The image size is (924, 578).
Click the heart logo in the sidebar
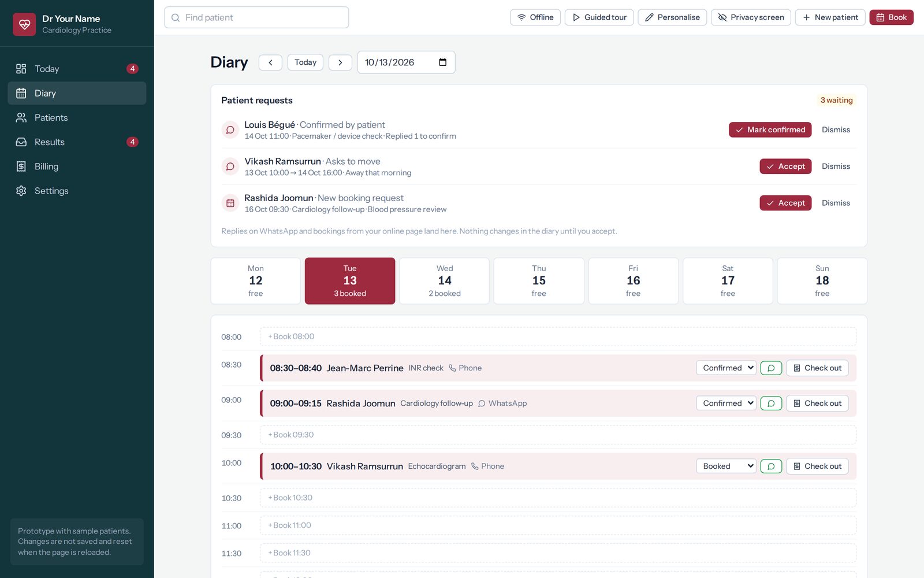24,24
